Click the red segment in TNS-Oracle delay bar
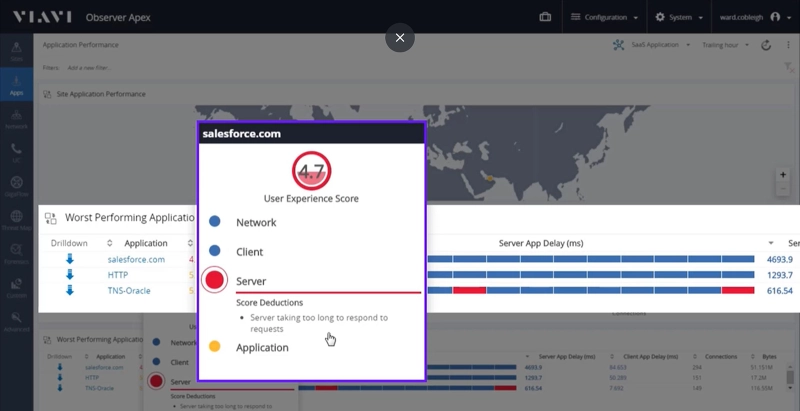800x411 pixels. (x=469, y=290)
